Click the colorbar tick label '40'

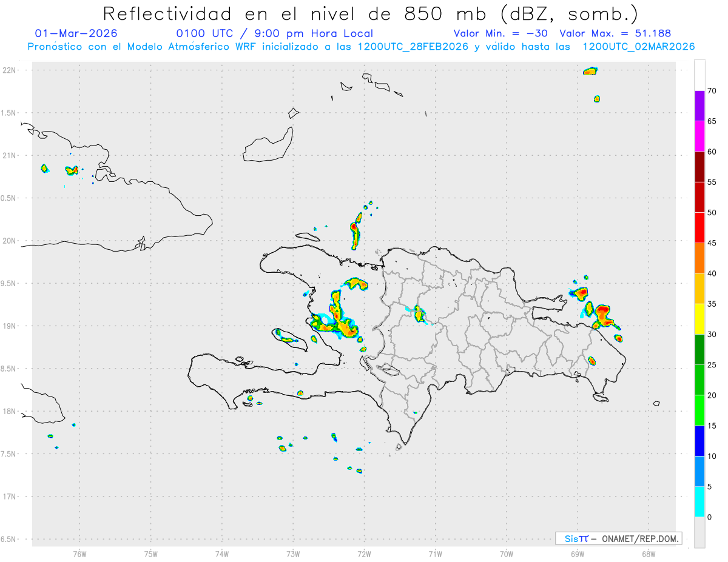pos(712,273)
